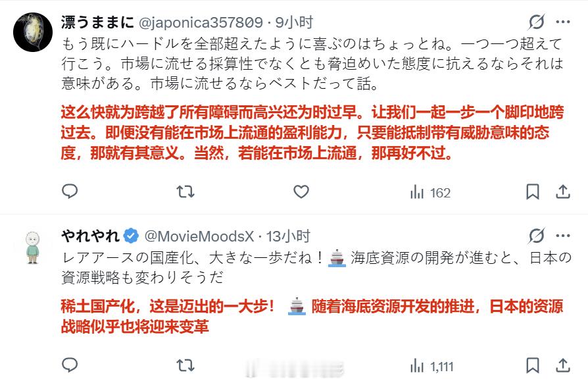Like the japonica357809 tweet
The width and height of the screenshot is (588, 383).
tap(301, 191)
